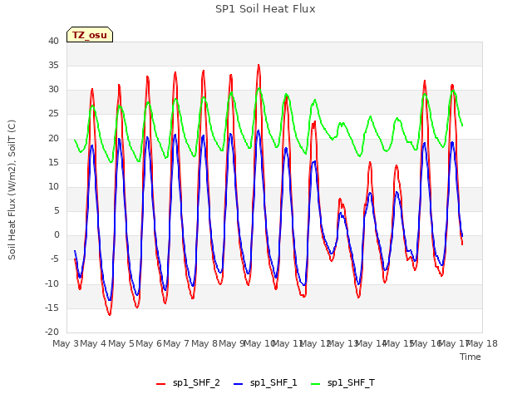Click the May 3 x-axis tick label

pos(66,343)
